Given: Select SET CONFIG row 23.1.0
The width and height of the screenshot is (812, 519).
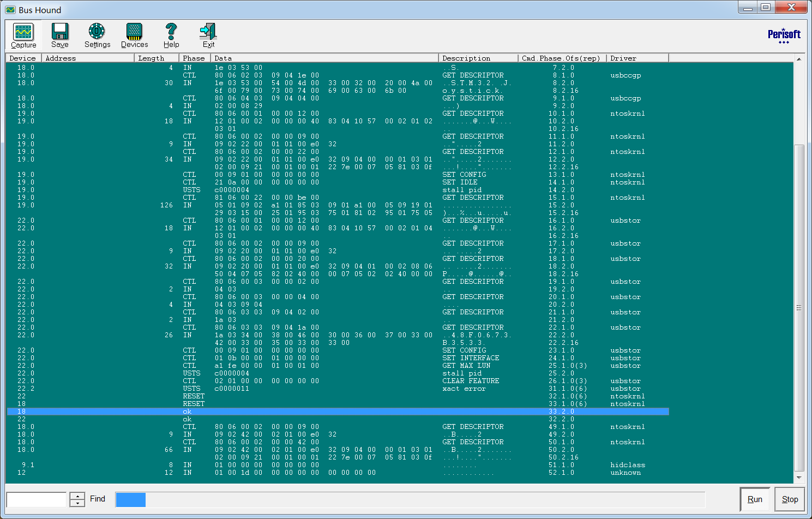Looking at the screenshot, I should (338, 350).
